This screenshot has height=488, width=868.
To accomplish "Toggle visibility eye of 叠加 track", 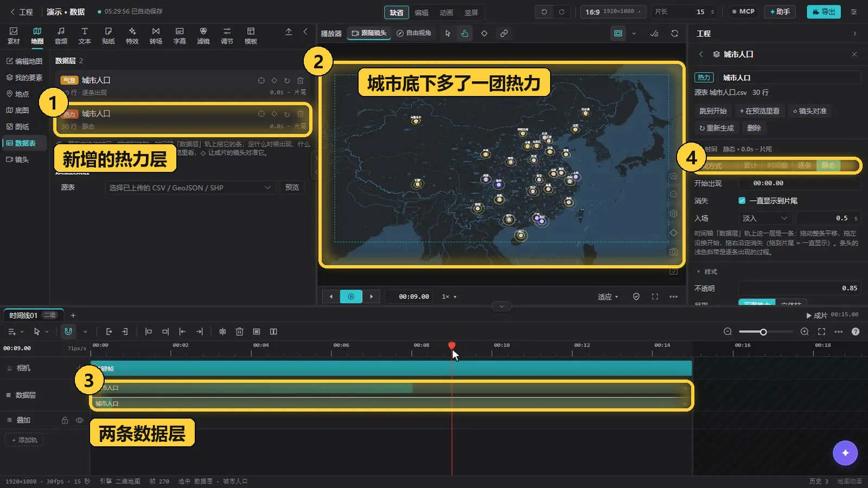I will point(80,420).
